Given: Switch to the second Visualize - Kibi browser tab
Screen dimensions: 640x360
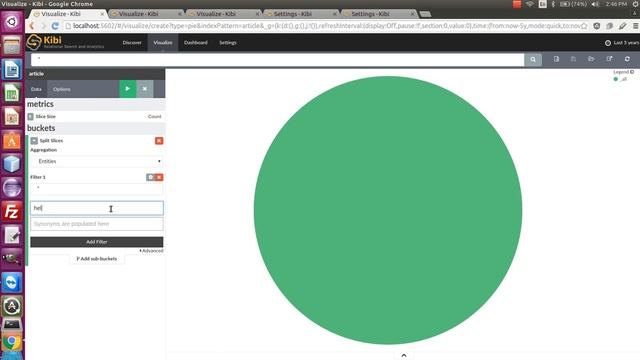Looking at the screenshot, I should (146, 14).
